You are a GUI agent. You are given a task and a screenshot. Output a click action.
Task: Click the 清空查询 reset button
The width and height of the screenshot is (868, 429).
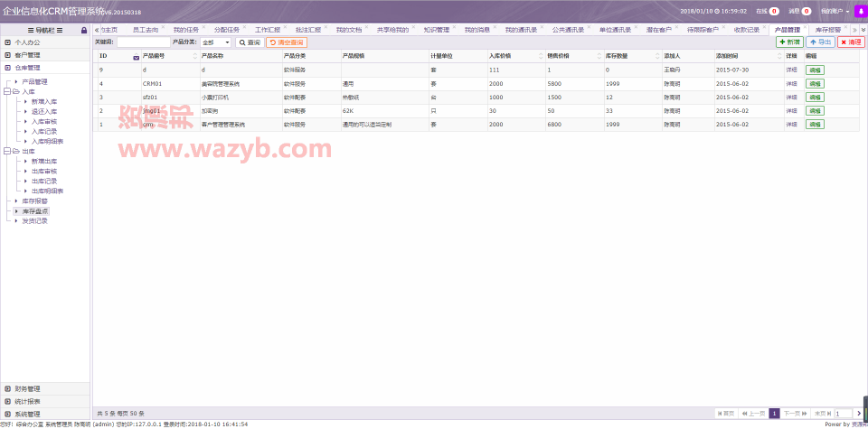(x=287, y=42)
